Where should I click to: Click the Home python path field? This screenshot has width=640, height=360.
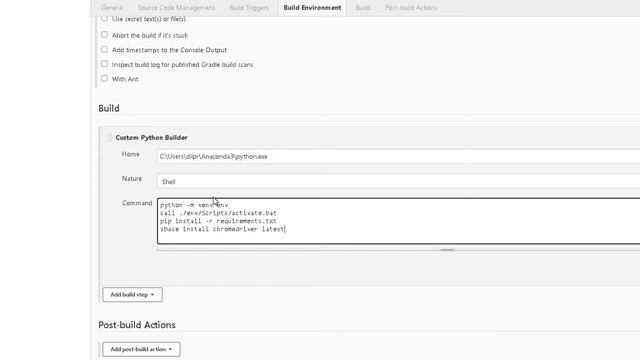pyautogui.click(x=398, y=157)
